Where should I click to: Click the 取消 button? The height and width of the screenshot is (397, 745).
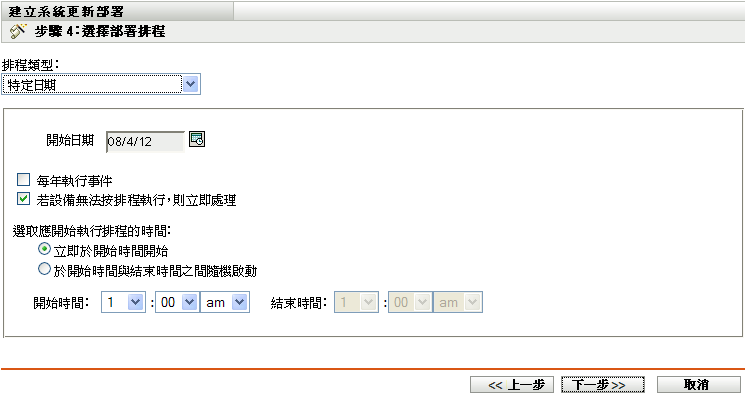click(x=699, y=384)
